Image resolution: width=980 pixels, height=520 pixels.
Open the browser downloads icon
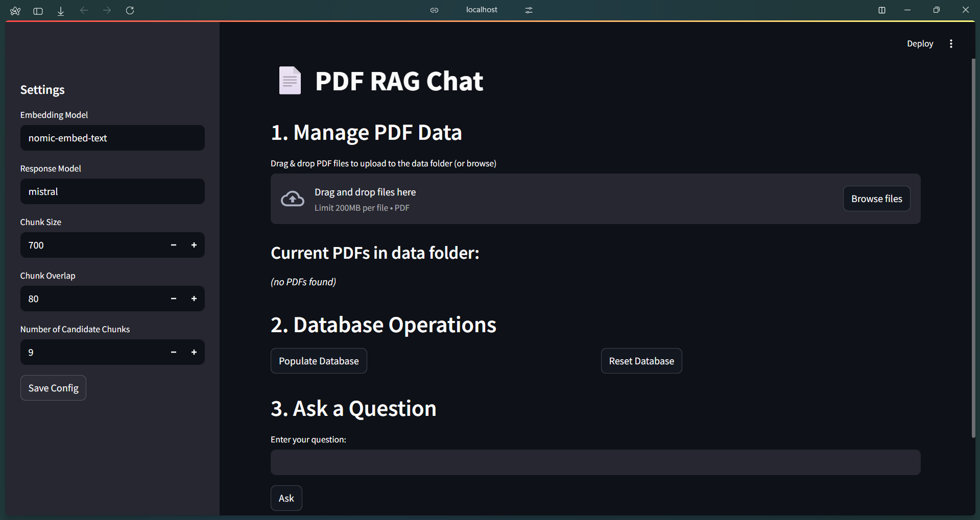pos(61,11)
